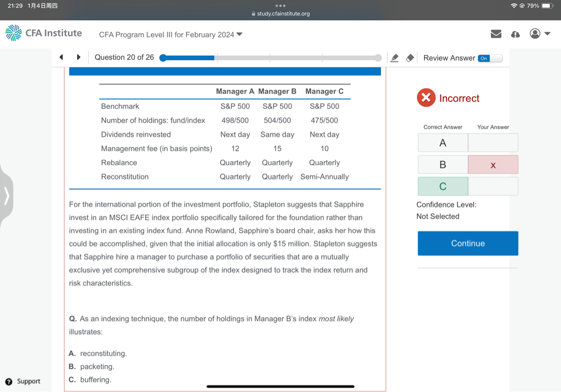Screen dimensions: 561x392
Task: Select the highlighter pen tool
Action: 394,58
